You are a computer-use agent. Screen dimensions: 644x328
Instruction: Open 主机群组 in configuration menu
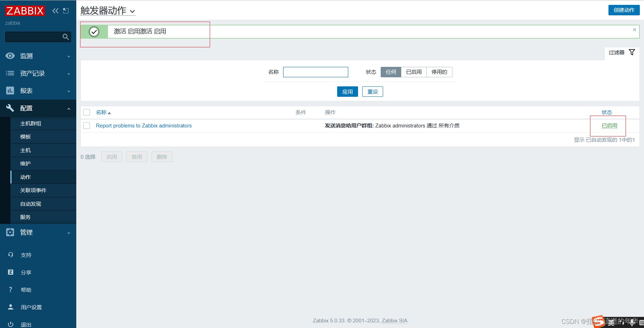click(x=43, y=124)
